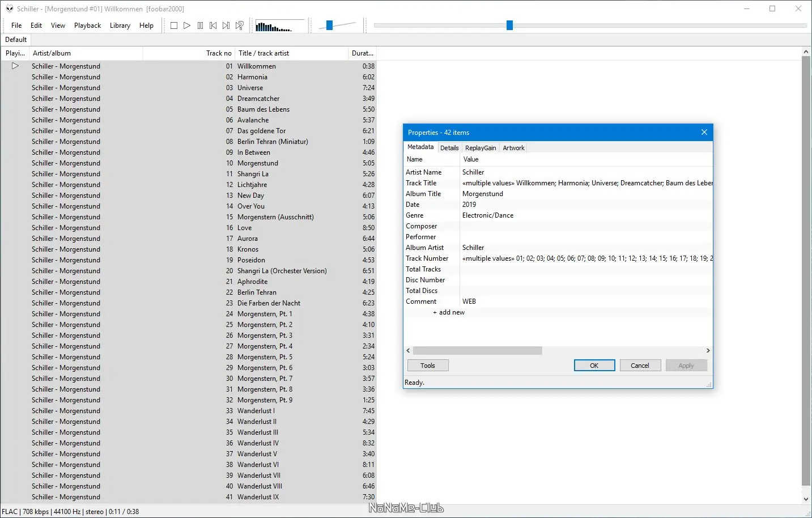Click the Name column header in Properties
Viewport: 812px width, 518px height.
432,159
